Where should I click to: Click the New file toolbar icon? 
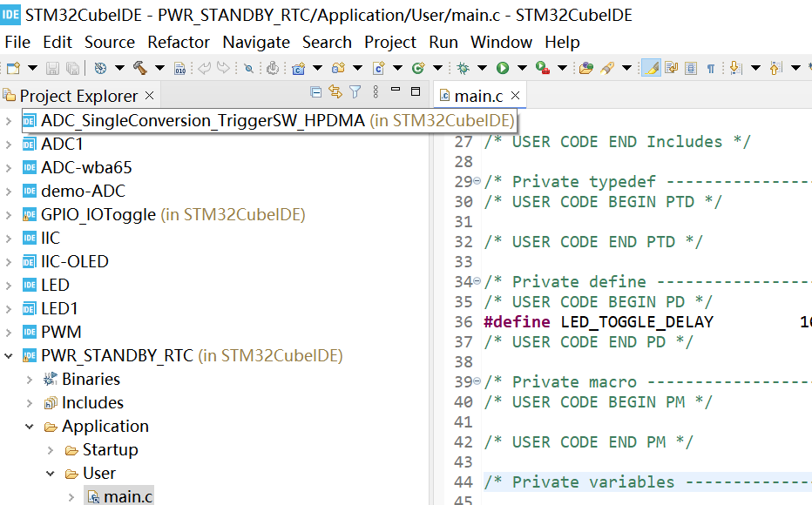click(x=13, y=68)
